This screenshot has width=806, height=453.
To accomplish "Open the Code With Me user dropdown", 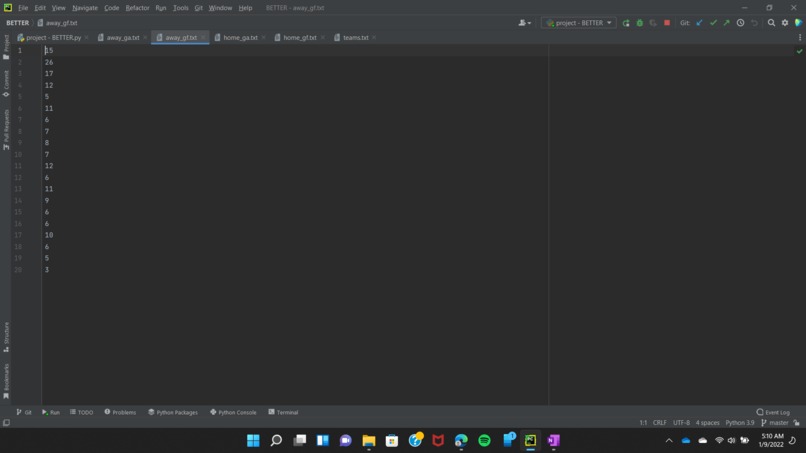I will pyautogui.click(x=524, y=23).
